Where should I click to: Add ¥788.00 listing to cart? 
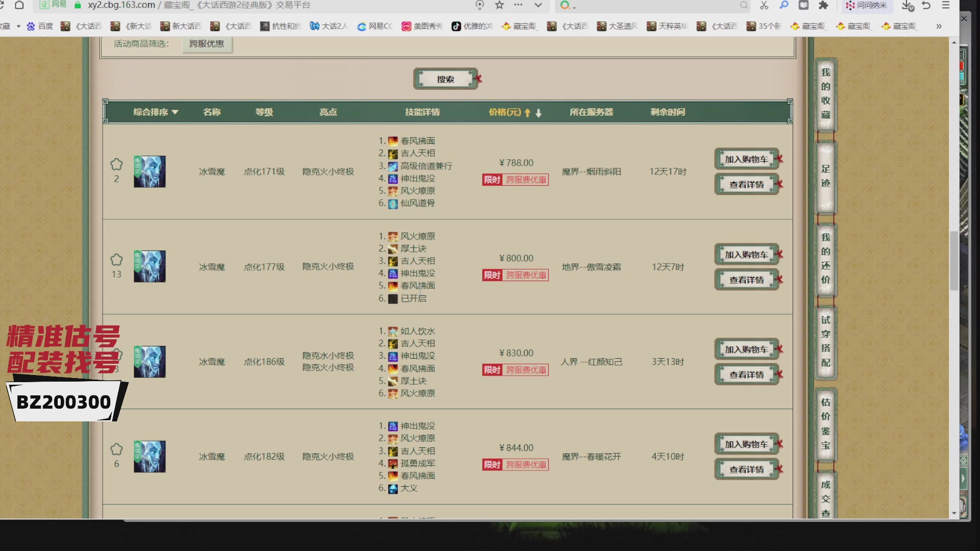pyautogui.click(x=746, y=159)
